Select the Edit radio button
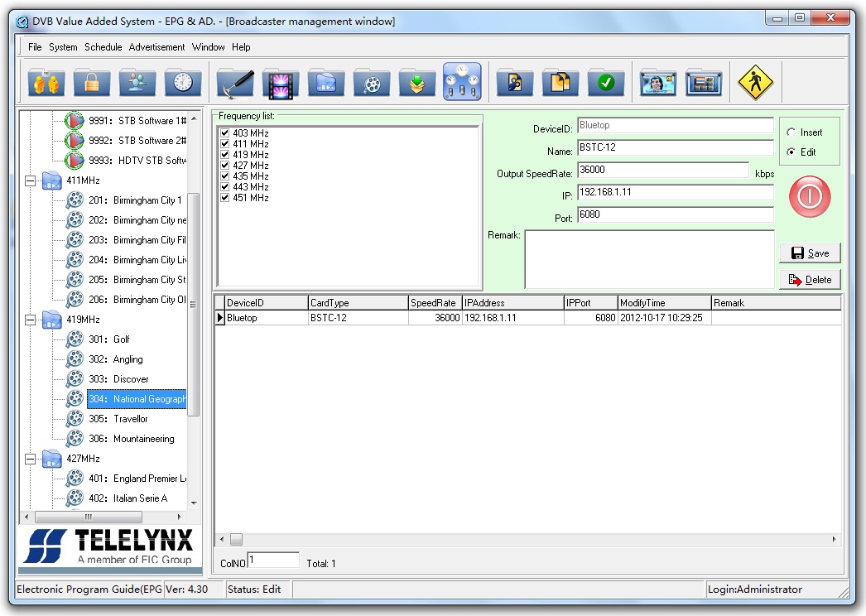The width and height of the screenshot is (866, 616). [791, 152]
